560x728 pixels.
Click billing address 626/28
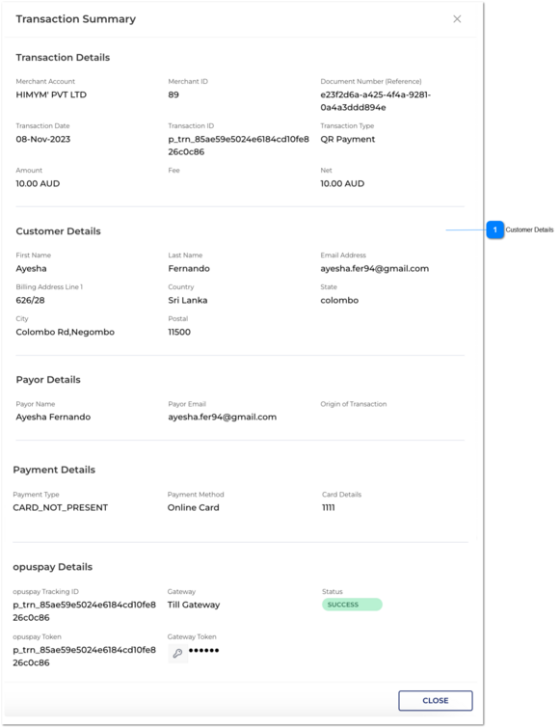pos(30,301)
